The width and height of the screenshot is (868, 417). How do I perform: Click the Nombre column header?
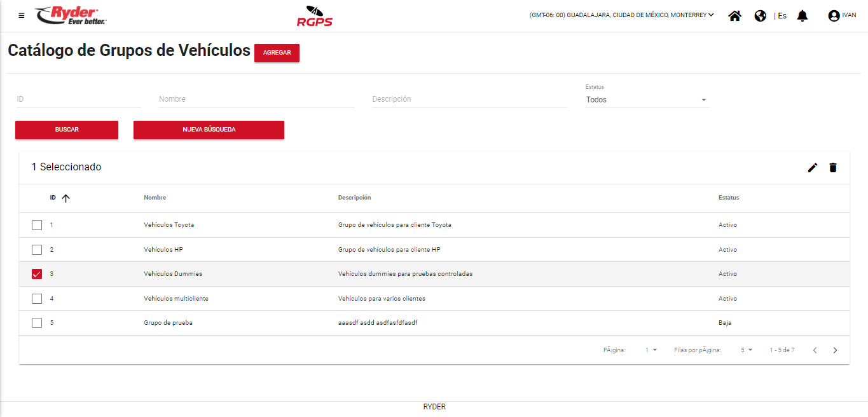155,198
